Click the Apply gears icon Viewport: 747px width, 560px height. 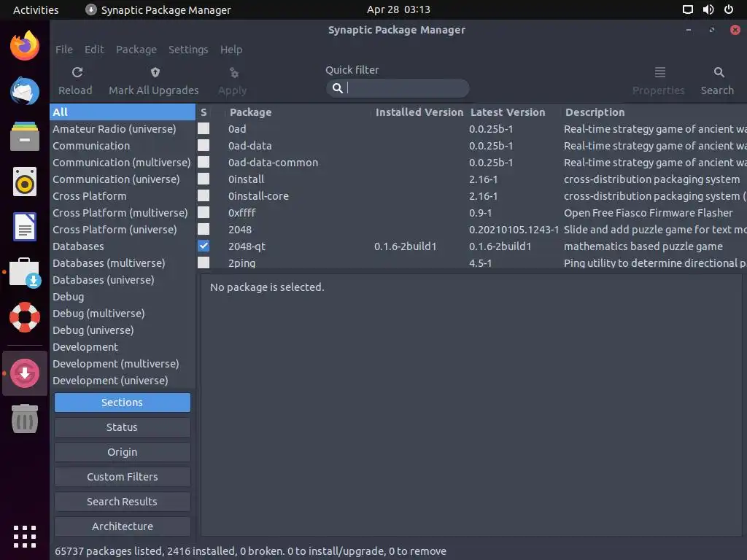233,72
